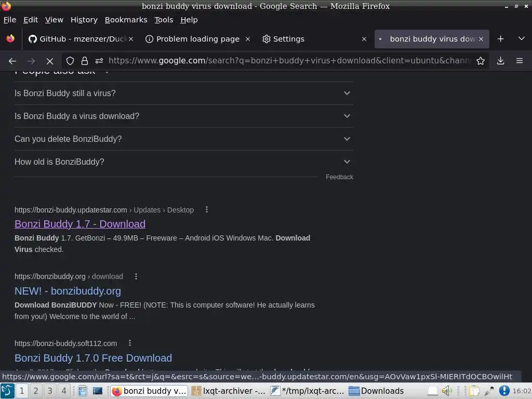Click the bonzi-buddy.soft112.com URL text

66,343
